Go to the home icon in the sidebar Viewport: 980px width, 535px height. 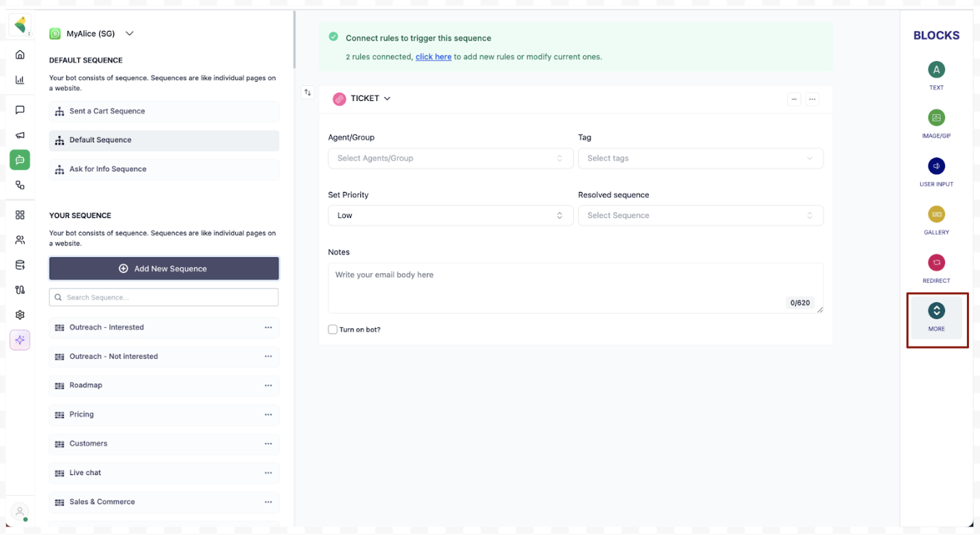click(20, 55)
